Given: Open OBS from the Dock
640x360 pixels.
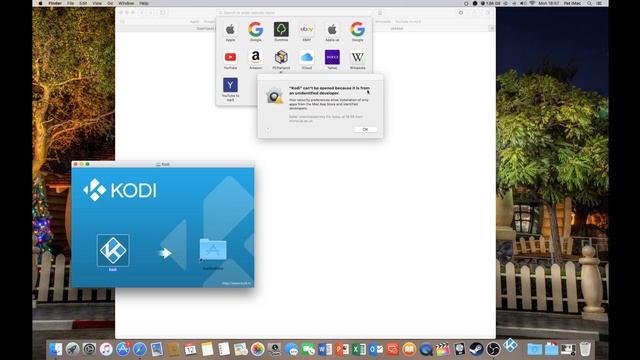Looking at the screenshot, I should coord(493,349).
